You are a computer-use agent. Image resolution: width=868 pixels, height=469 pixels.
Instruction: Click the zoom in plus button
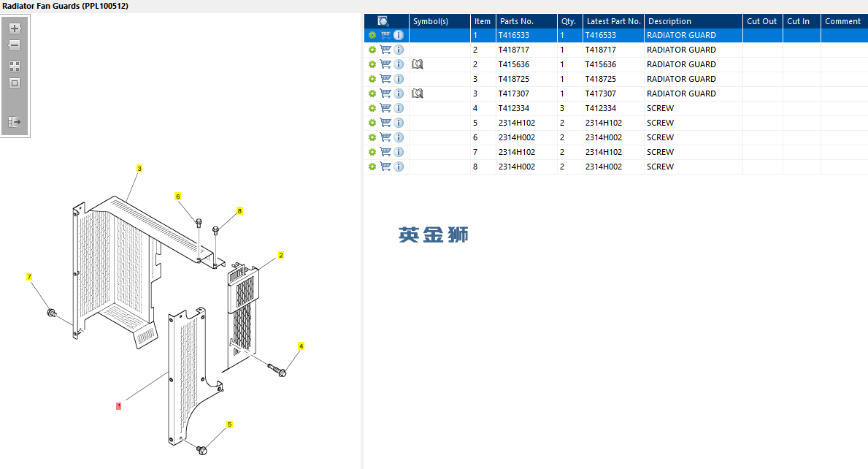pos(15,28)
